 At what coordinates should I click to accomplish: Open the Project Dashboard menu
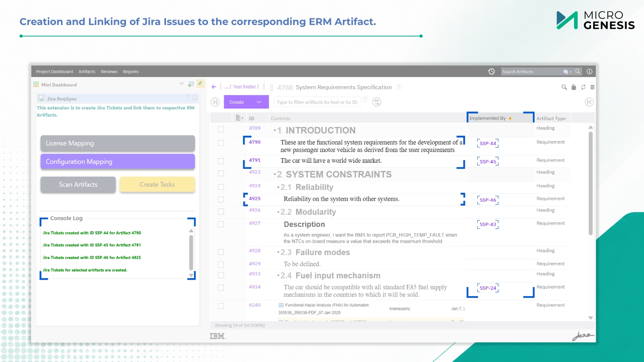(54, 72)
